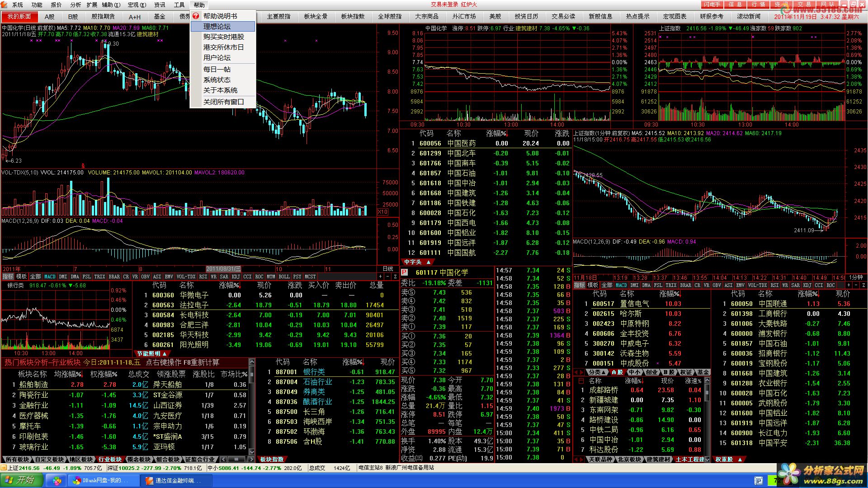Viewport: 868px width, 488px height.
Task: Select the 创业 tab in the ranking panel
Action: [651, 372]
